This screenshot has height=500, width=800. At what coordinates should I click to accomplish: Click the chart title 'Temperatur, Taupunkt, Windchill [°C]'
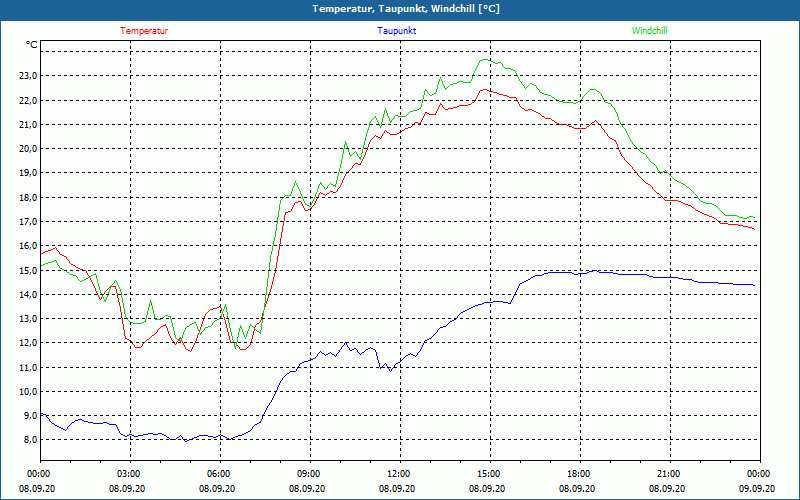pyautogui.click(x=406, y=9)
